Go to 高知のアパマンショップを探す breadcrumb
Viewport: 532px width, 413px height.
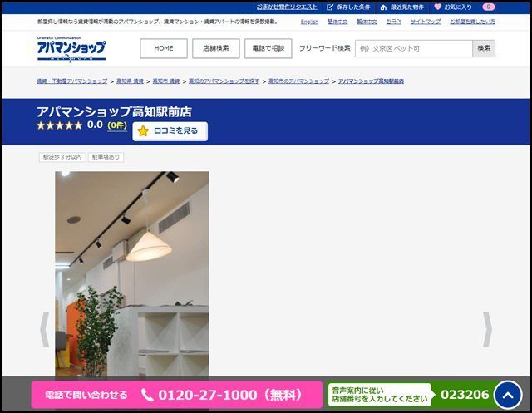(x=224, y=81)
